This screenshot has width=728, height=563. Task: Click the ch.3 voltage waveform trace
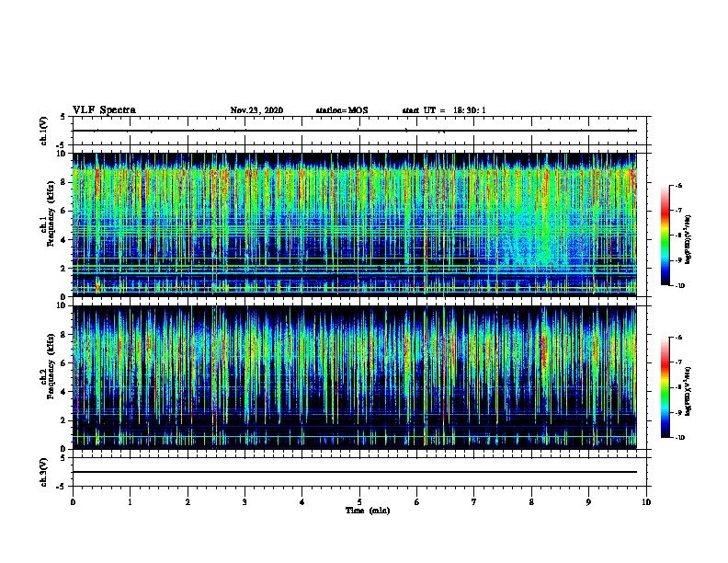pos(355,472)
